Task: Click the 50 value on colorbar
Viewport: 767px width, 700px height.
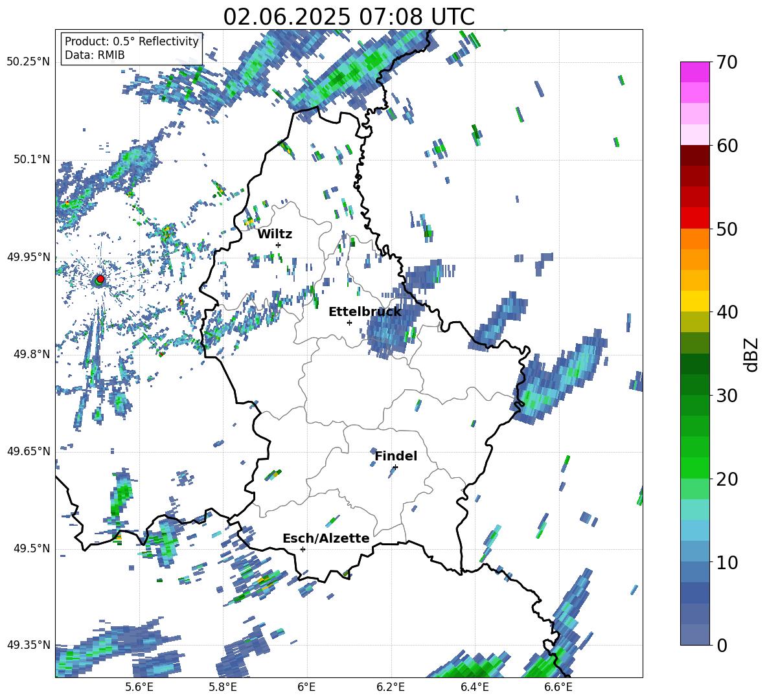Action: point(726,229)
